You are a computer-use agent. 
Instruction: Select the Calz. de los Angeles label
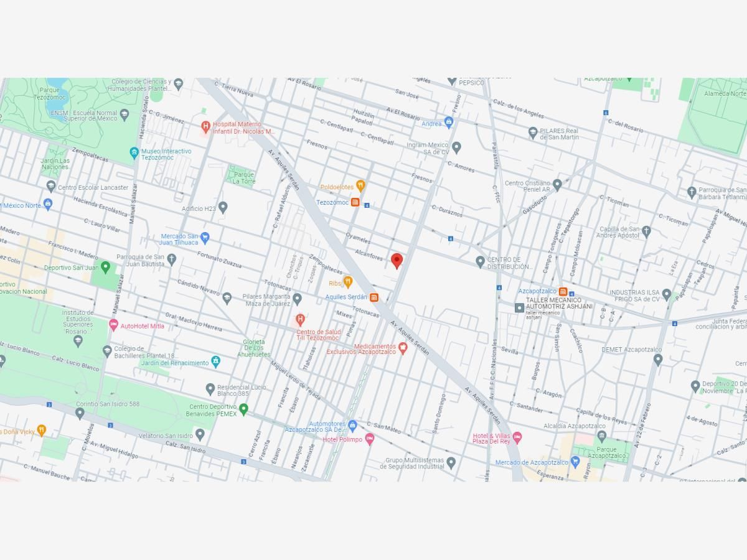tap(519, 108)
